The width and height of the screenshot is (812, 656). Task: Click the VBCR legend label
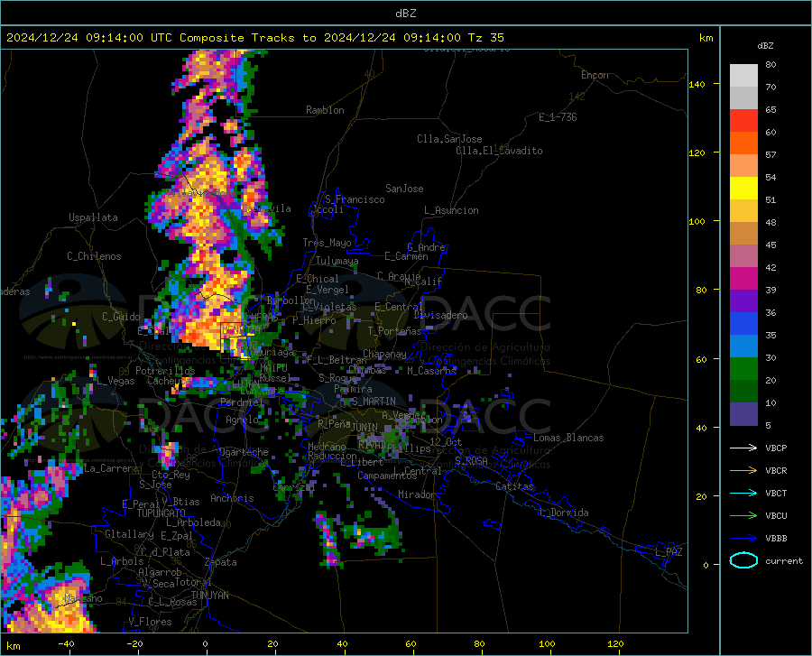click(776, 471)
